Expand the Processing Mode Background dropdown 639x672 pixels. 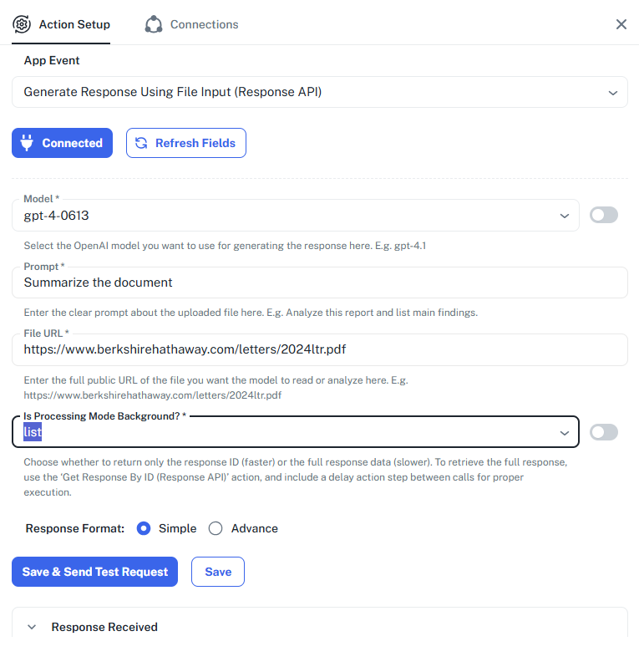[564, 432]
